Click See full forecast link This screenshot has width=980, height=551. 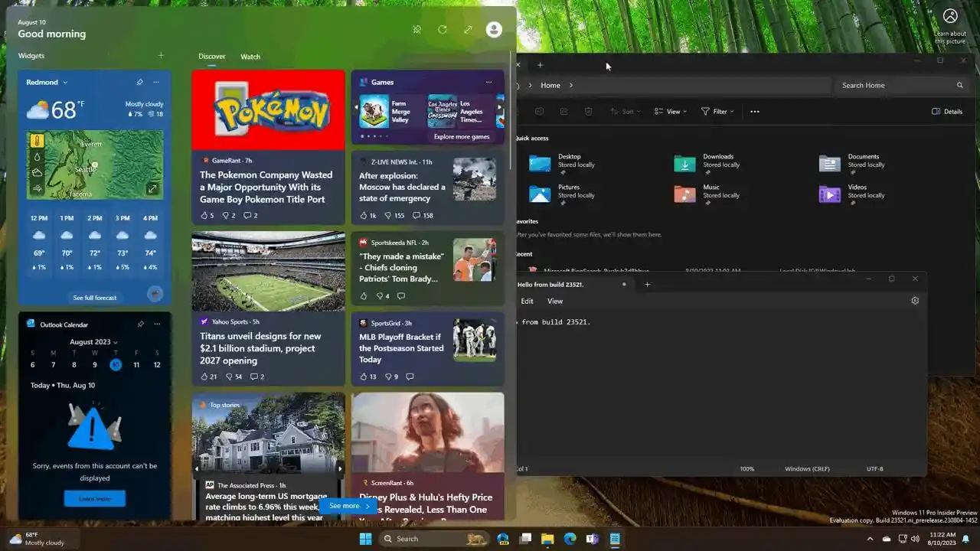click(x=95, y=298)
